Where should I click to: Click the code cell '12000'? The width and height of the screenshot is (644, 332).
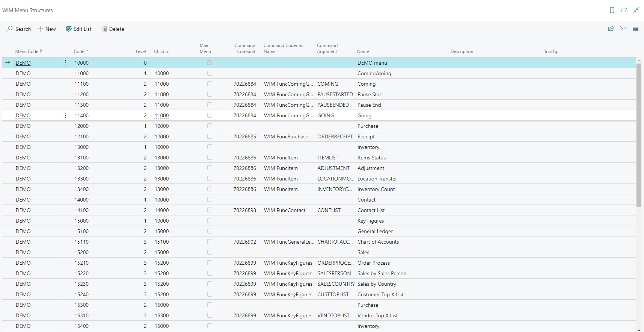81,126
